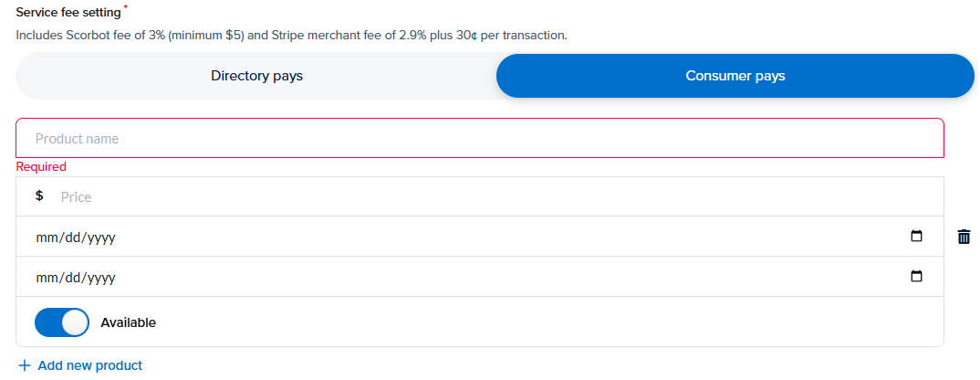Select the month segment of the second date
Screen dimensions: 980x380
tap(46, 278)
